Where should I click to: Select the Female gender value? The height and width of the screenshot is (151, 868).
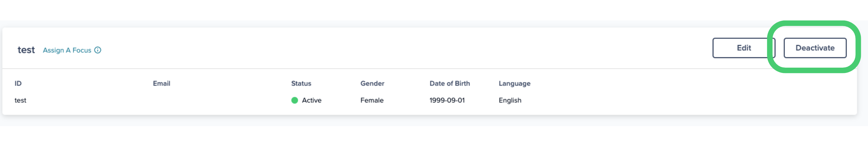(372, 101)
